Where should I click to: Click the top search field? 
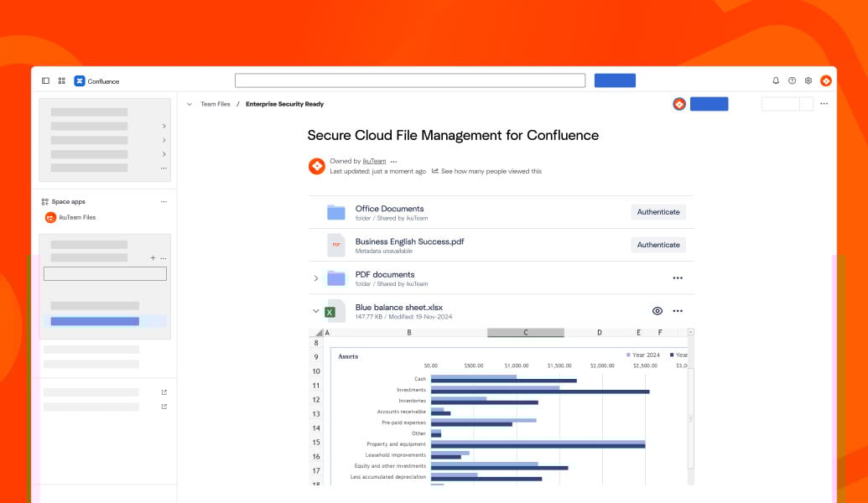tap(409, 80)
